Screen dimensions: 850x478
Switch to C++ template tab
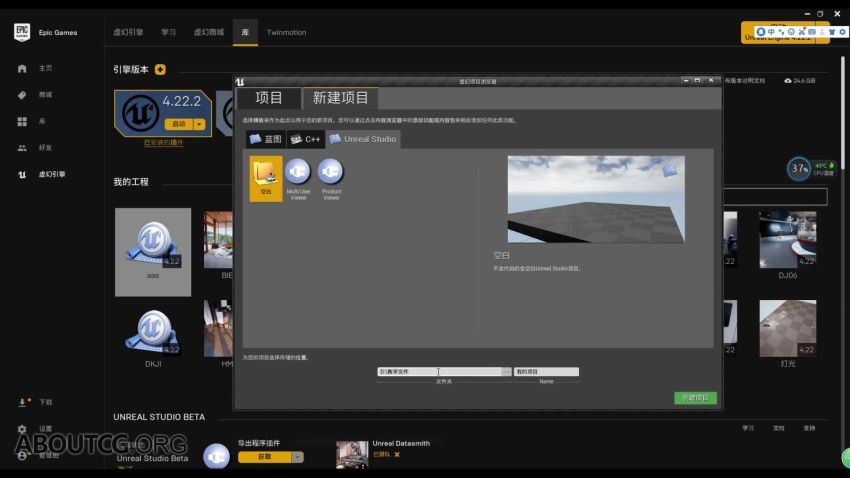(306, 139)
